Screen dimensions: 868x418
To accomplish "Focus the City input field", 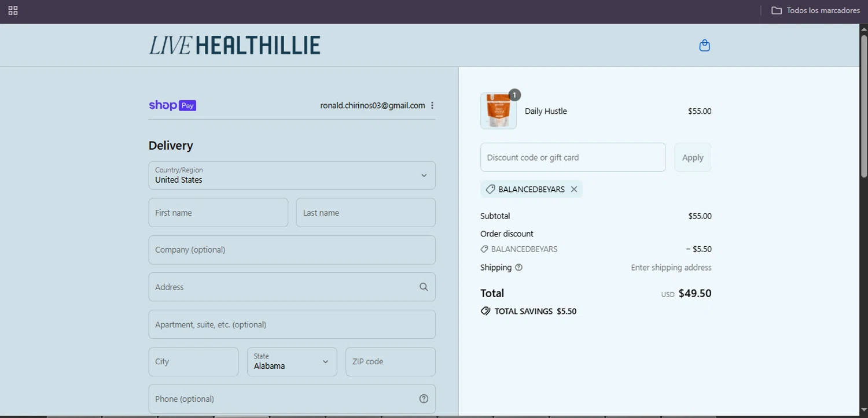I will pyautogui.click(x=193, y=362).
